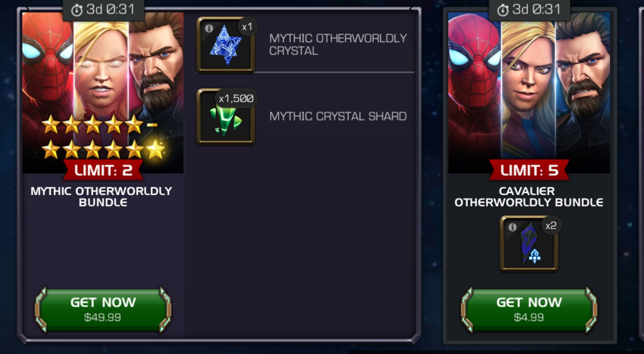The image size is (644, 354).
Task: Select the Mythic Otherworldly Crystal label text
Action: point(338,44)
